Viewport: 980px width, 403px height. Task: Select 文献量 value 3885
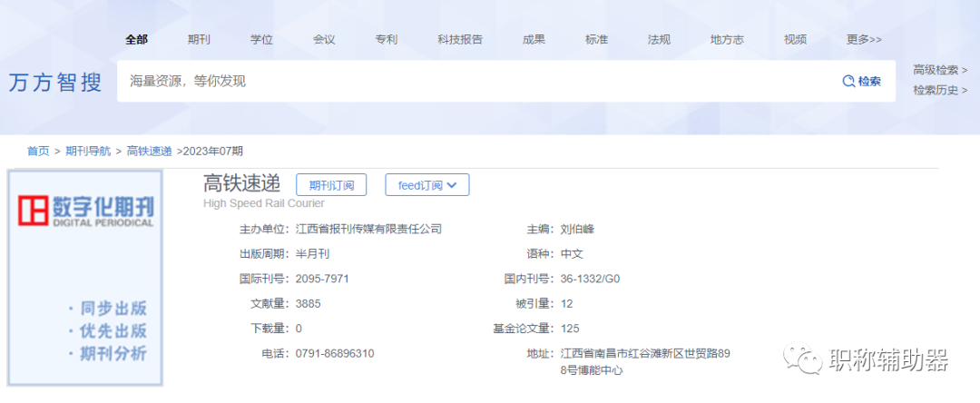[x=309, y=304]
